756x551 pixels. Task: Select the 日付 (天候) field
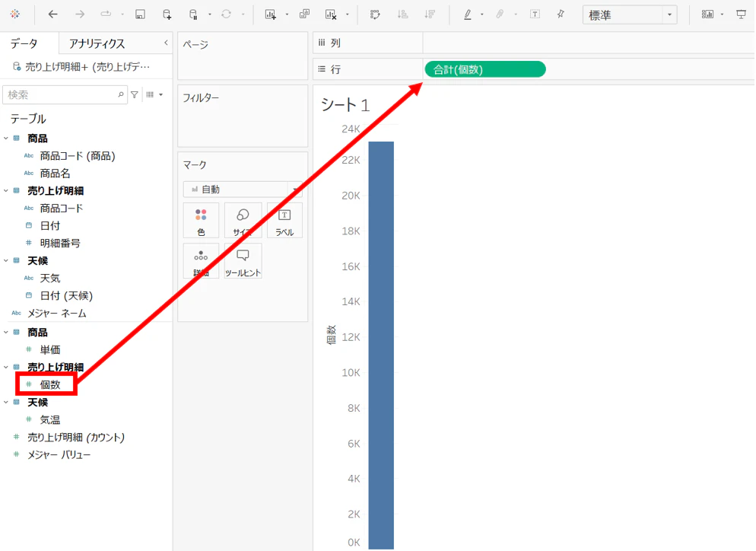pyautogui.click(x=66, y=295)
